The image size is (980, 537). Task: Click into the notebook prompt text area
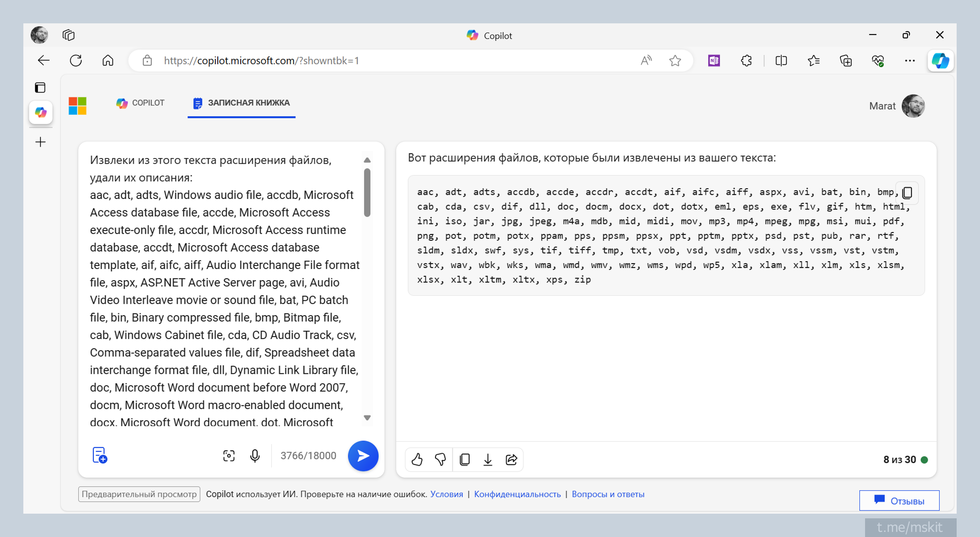tap(225, 291)
